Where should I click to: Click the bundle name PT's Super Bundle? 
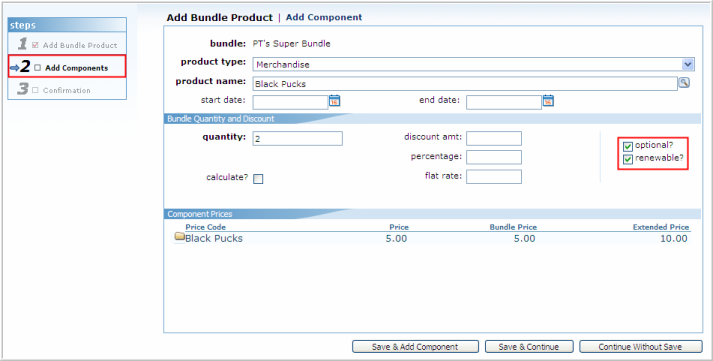click(x=291, y=44)
